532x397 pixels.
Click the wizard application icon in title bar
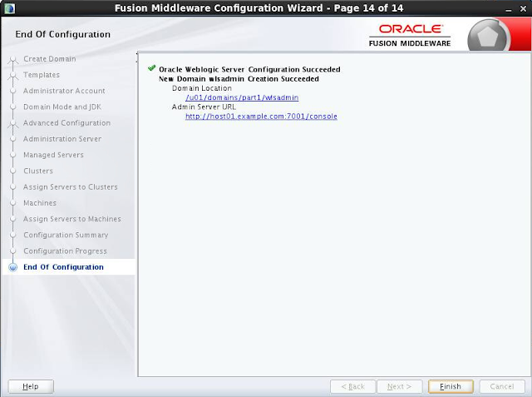(9, 8)
